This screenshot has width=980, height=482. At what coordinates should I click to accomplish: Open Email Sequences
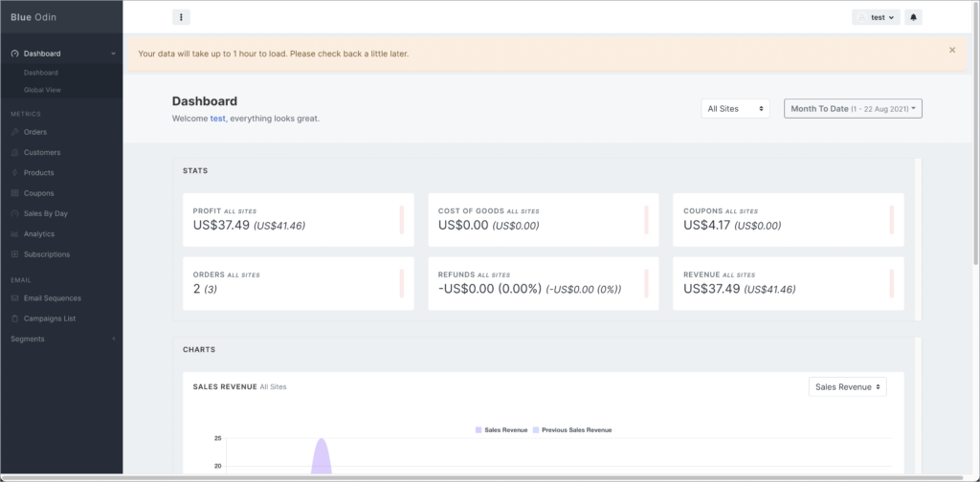click(x=53, y=298)
